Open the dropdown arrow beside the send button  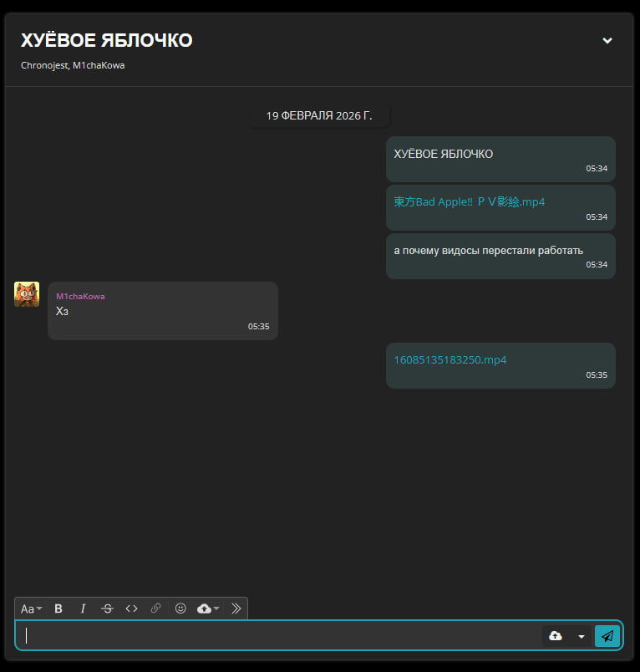point(582,636)
